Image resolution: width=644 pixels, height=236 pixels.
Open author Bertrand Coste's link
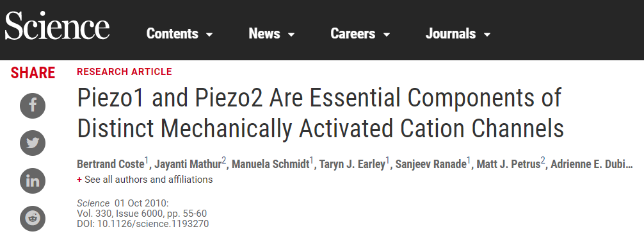tap(111, 164)
